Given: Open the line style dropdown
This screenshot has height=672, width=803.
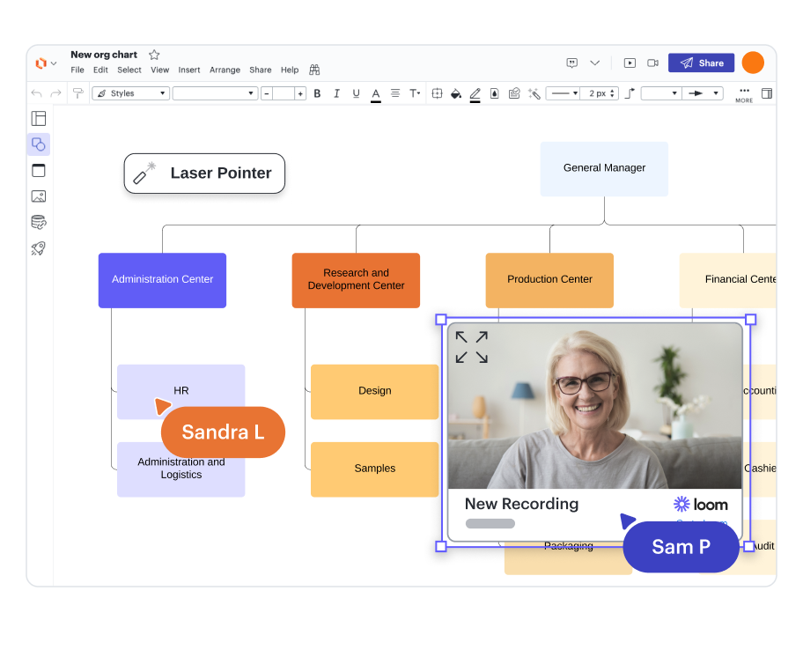Looking at the screenshot, I should pyautogui.click(x=564, y=93).
